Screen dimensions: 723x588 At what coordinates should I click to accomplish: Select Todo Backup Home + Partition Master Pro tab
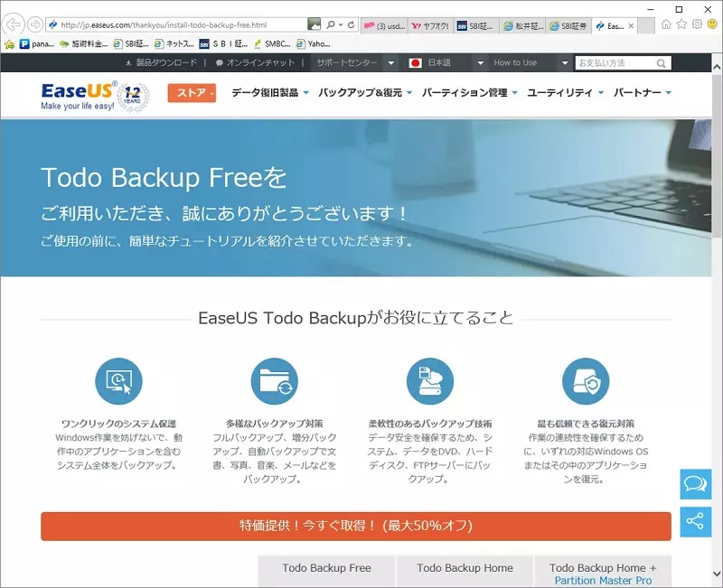click(603, 573)
